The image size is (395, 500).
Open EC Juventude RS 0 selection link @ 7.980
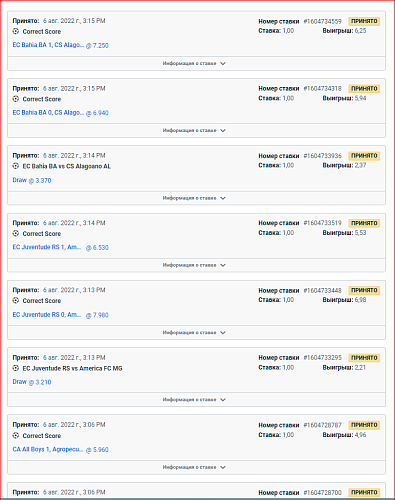(x=60, y=315)
